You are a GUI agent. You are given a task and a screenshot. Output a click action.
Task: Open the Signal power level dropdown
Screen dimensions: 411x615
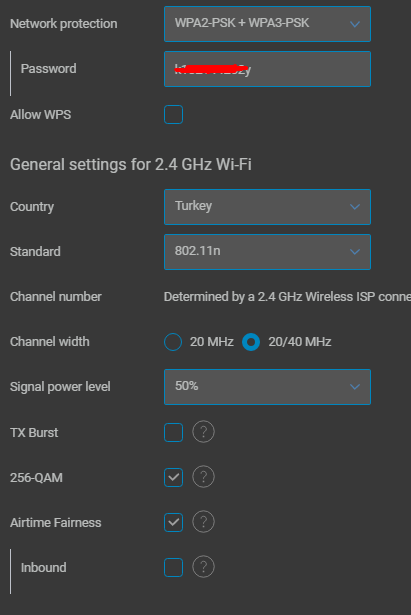pos(267,387)
